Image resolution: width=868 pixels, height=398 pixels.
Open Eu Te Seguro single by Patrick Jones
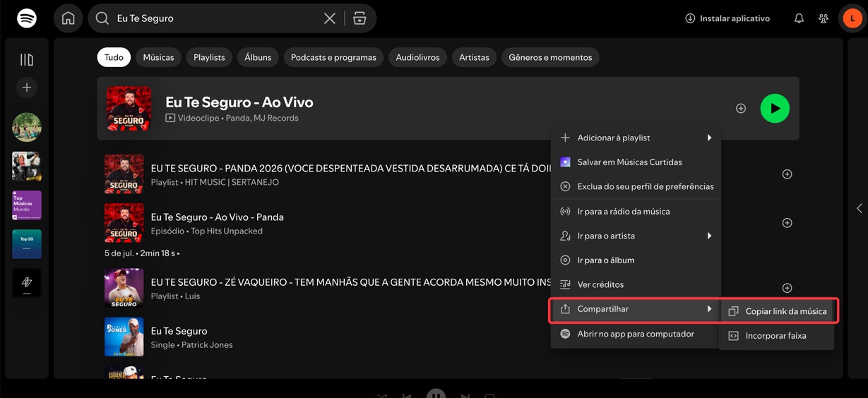point(179,331)
